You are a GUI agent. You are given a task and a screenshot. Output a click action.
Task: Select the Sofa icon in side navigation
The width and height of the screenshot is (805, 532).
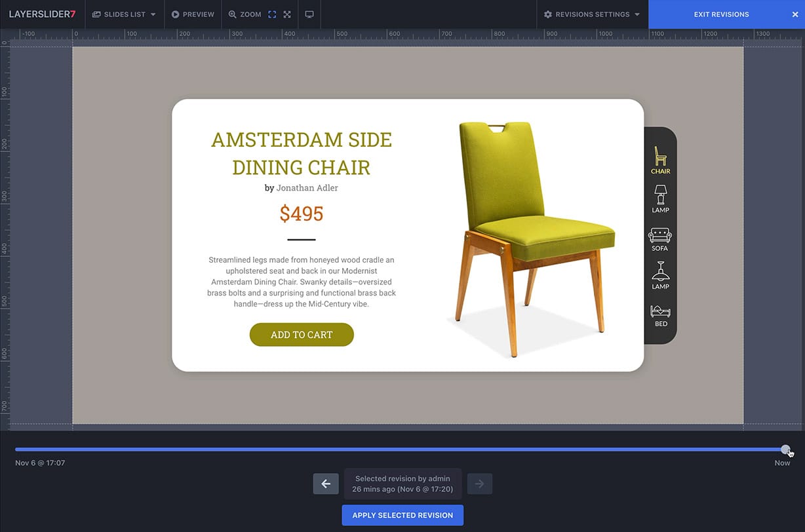pos(660,238)
